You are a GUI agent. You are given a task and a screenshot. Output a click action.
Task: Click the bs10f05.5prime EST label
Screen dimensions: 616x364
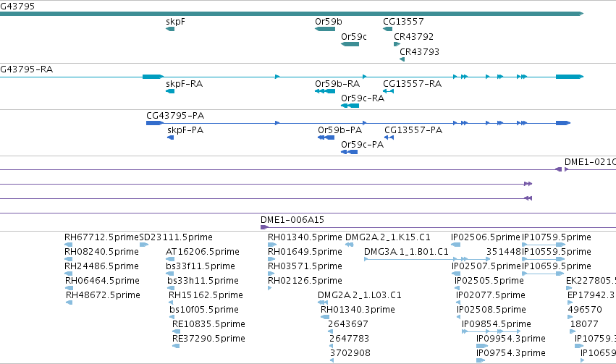point(204,310)
